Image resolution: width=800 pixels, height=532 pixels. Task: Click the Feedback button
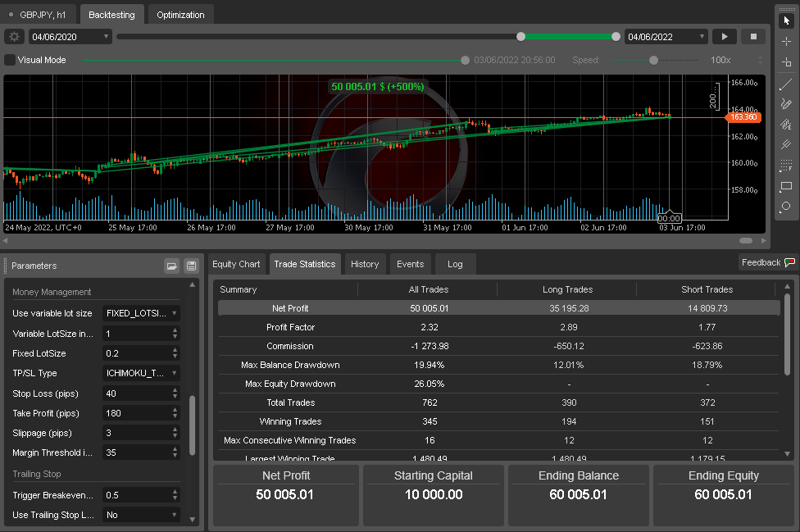(x=768, y=262)
